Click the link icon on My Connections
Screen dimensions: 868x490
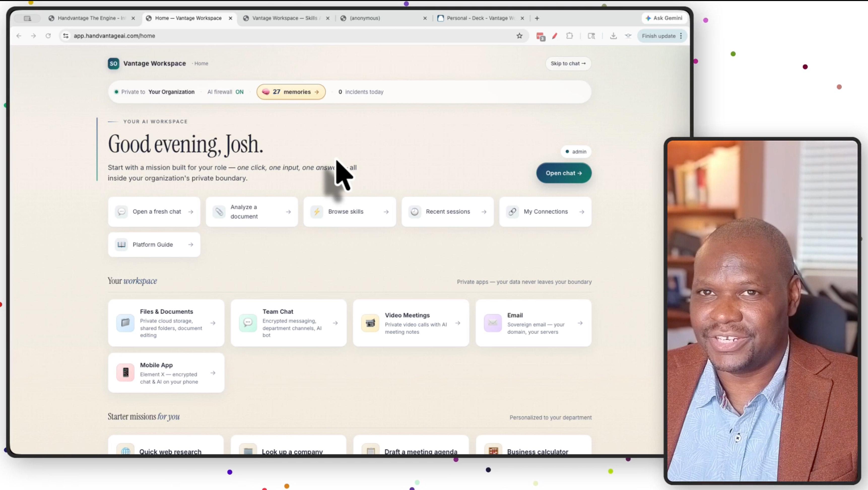click(512, 212)
